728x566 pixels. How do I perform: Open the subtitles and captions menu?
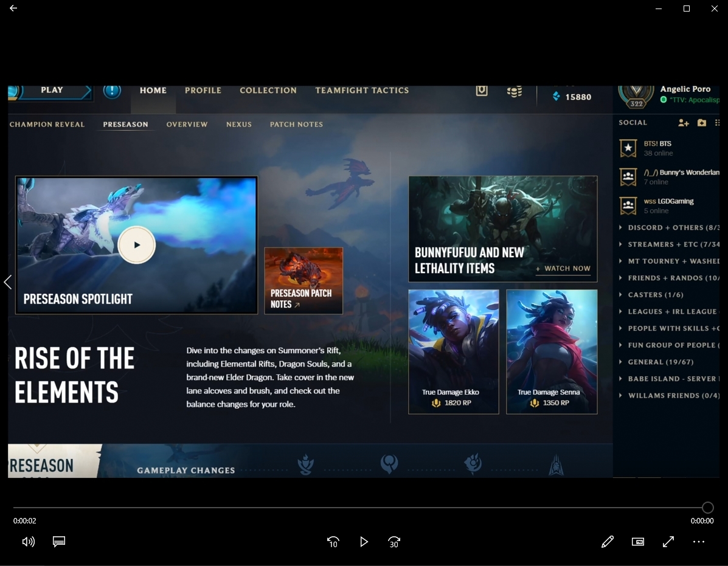click(x=59, y=542)
